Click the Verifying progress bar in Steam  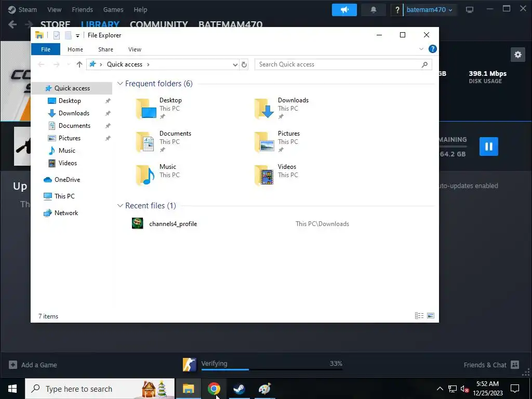coord(272,369)
